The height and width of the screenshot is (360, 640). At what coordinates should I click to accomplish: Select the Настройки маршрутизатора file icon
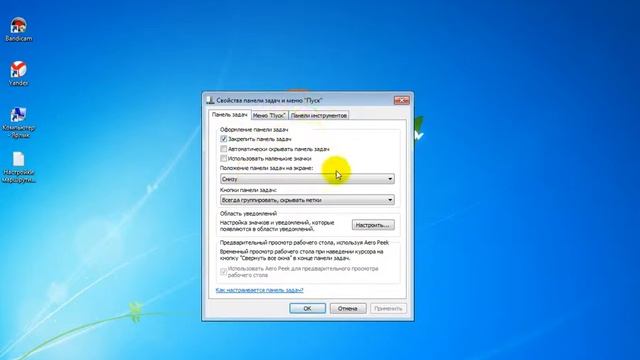pyautogui.click(x=18, y=167)
